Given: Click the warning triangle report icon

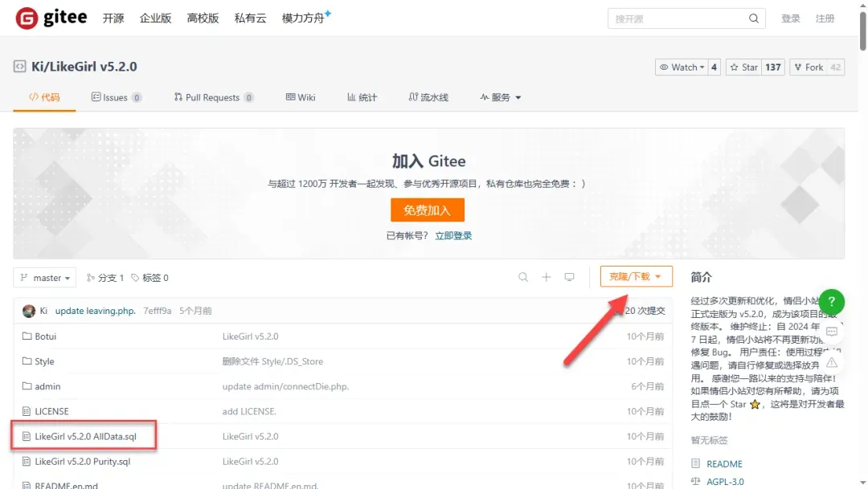Looking at the screenshot, I should (x=832, y=362).
